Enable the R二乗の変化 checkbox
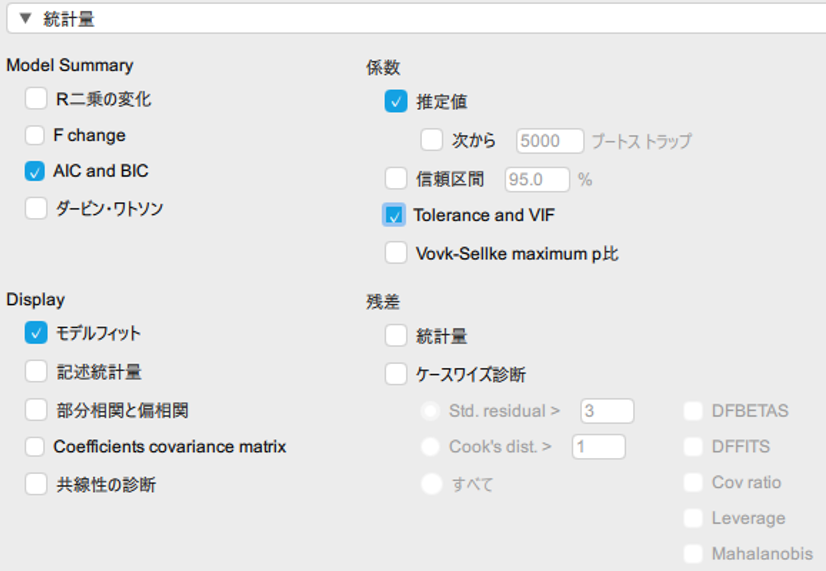This screenshot has height=571, width=826. pos(36,99)
